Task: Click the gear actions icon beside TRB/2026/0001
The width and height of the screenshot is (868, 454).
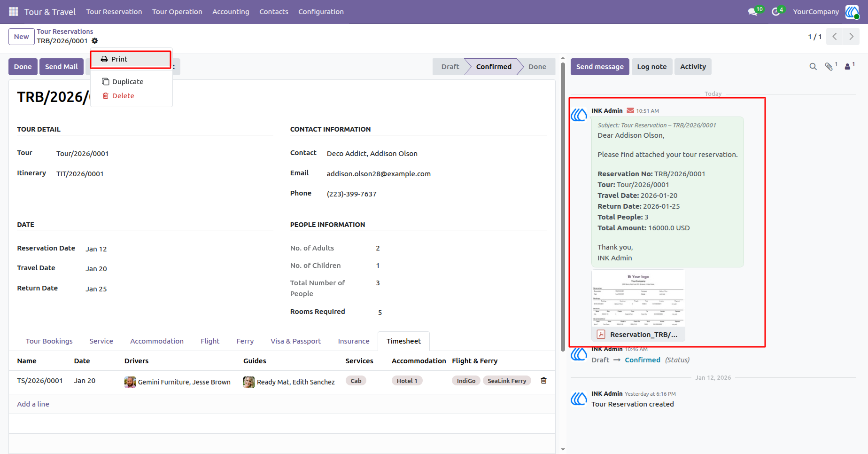Action: click(x=95, y=41)
